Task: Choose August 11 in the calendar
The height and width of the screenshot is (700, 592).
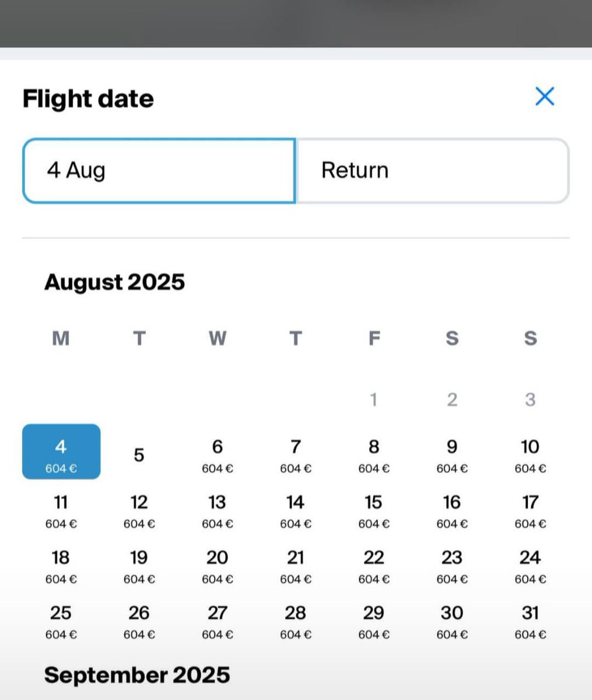Action: [x=61, y=511]
